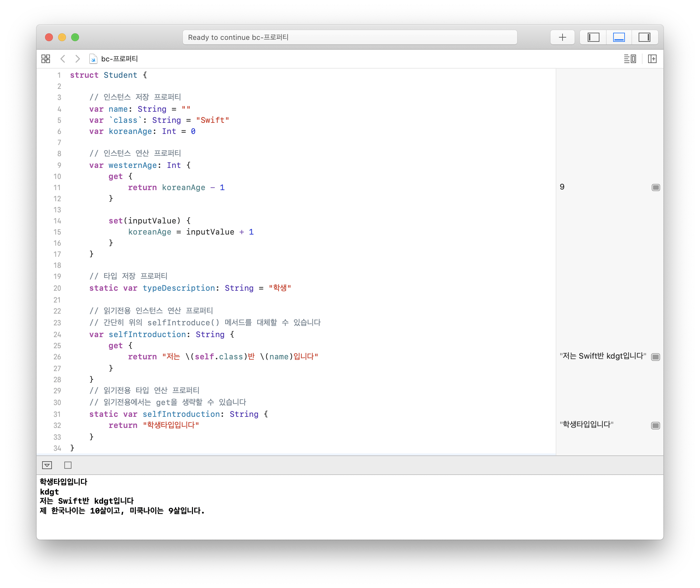Toggle the bottom debug area panel
Screen dimensions: 700x588
[x=619, y=37]
